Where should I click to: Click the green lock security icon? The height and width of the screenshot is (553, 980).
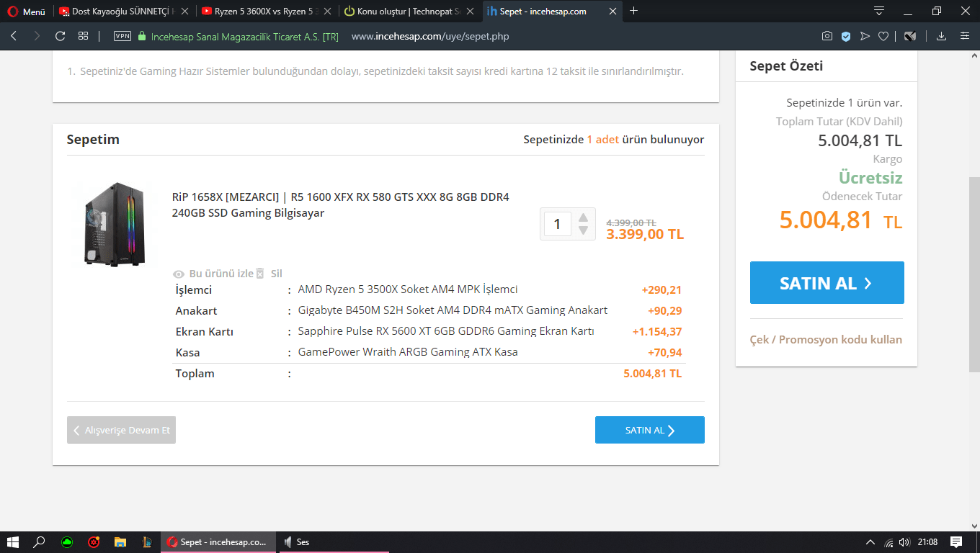[142, 36]
